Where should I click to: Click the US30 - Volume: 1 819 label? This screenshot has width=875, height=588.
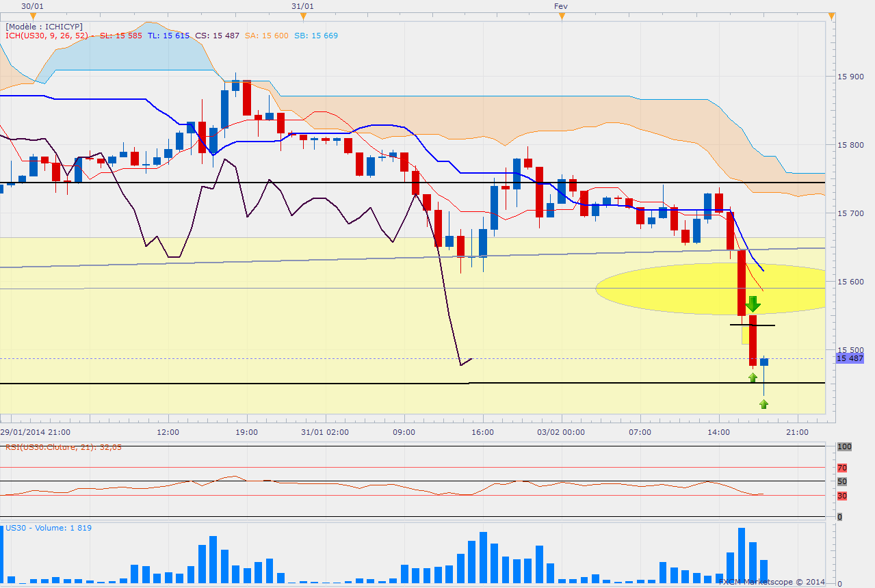pos(49,528)
